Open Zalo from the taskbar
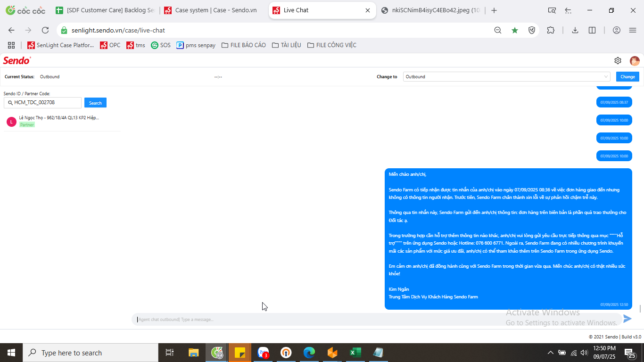Image resolution: width=644 pixels, height=362 pixels. [x=263, y=353]
